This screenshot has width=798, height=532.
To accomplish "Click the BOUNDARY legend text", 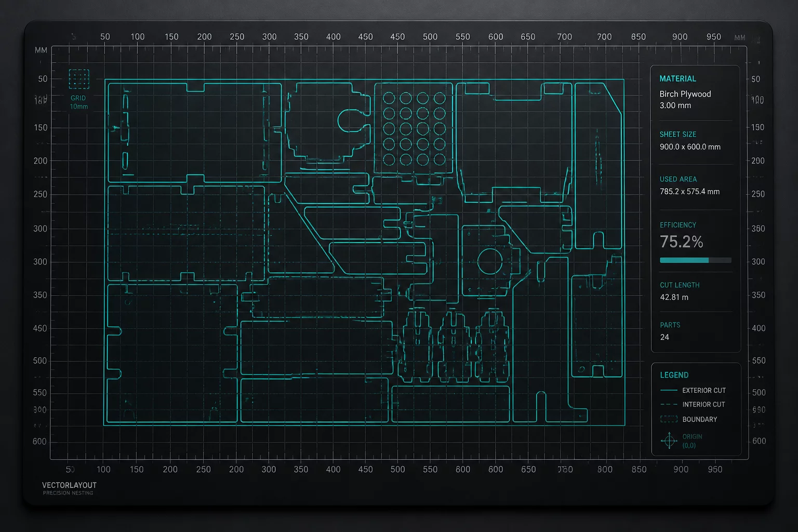I will 699,419.
